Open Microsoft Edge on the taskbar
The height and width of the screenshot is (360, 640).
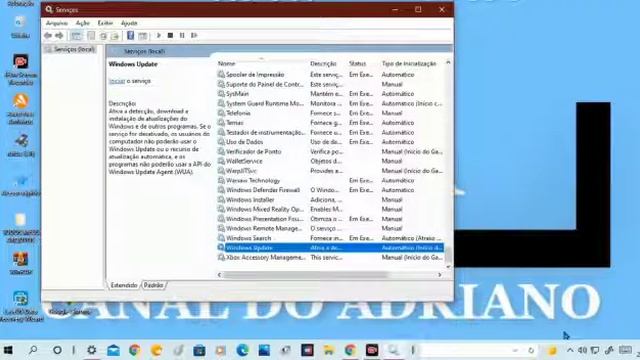tap(242, 350)
